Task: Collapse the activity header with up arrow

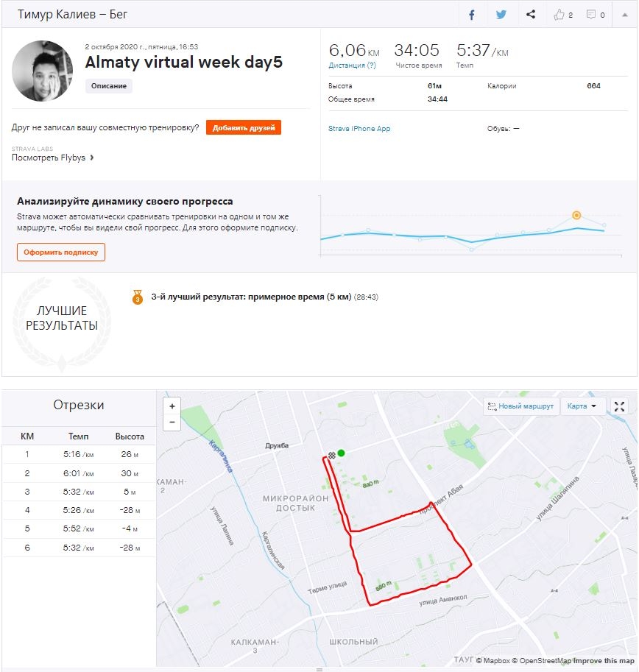Action: [x=625, y=15]
